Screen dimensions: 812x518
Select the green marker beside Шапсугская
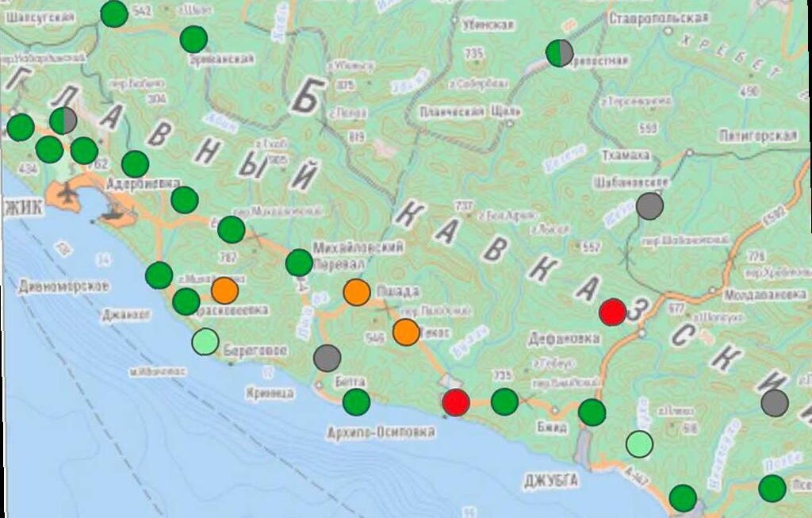[114, 13]
